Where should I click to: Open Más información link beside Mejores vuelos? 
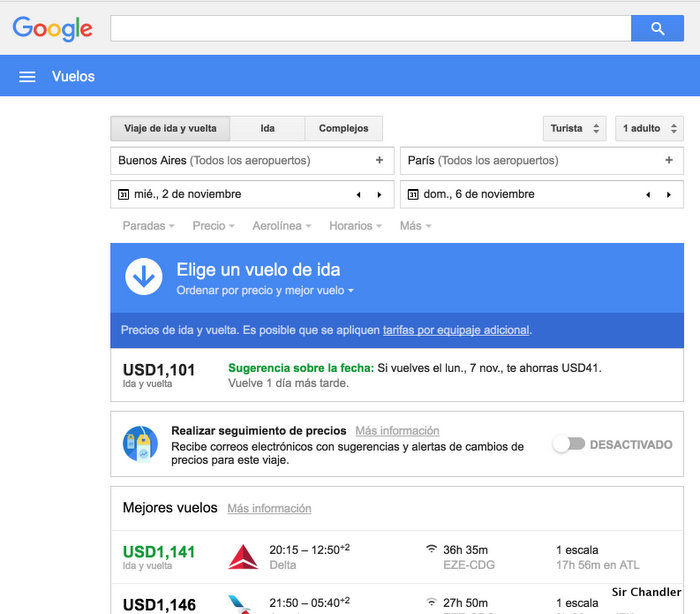pos(269,509)
